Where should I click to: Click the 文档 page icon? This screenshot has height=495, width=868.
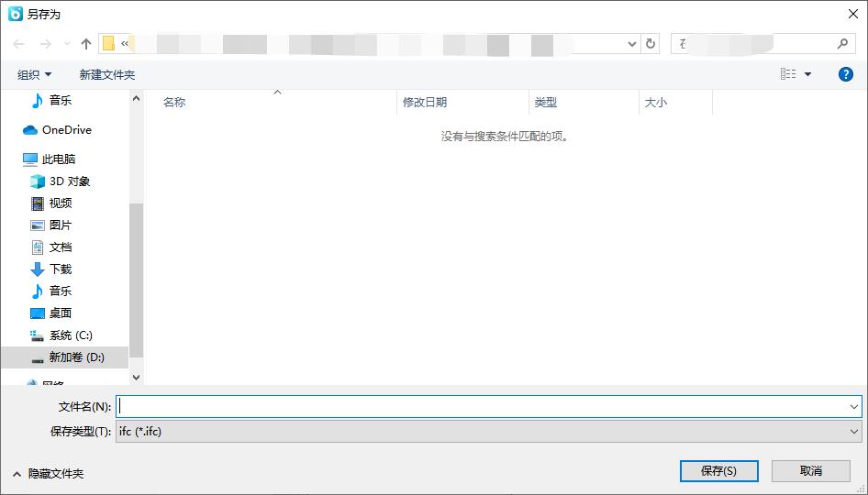37,247
